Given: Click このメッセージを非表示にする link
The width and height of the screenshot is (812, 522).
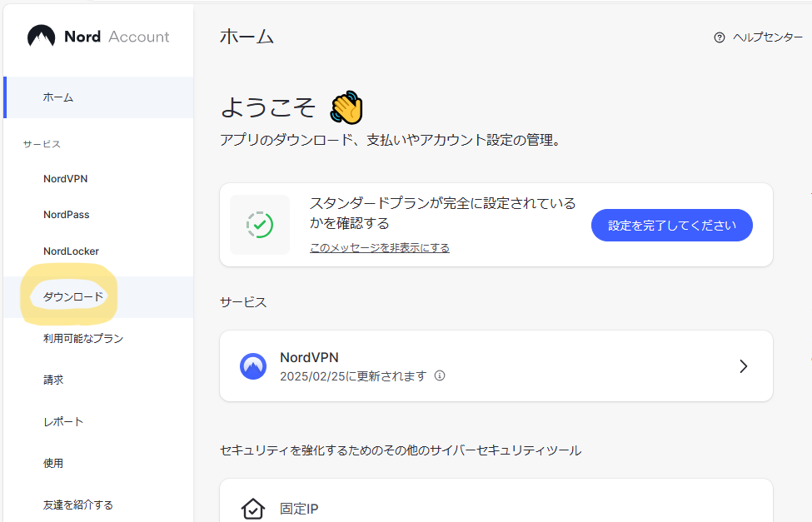Looking at the screenshot, I should click(x=380, y=248).
